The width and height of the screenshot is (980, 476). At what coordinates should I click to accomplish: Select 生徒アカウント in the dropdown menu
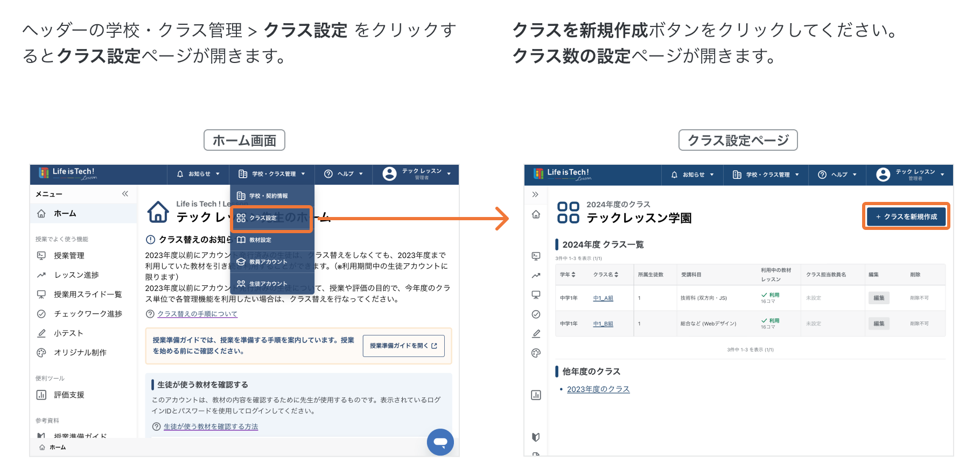click(268, 284)
